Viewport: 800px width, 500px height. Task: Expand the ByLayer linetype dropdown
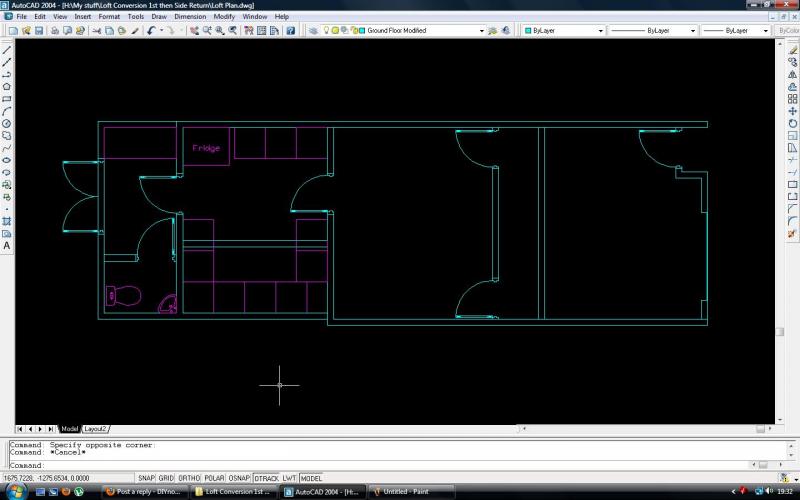(693, 31)
